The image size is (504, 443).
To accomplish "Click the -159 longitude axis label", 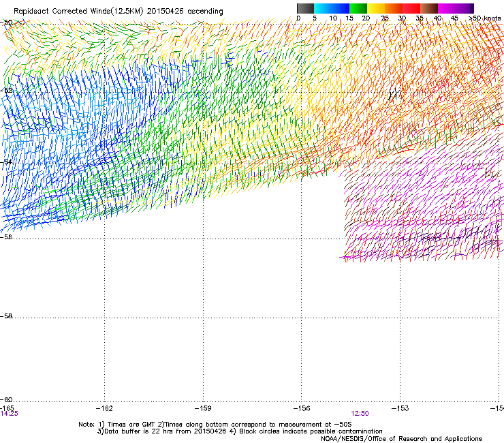I will (x=203, y=408).
